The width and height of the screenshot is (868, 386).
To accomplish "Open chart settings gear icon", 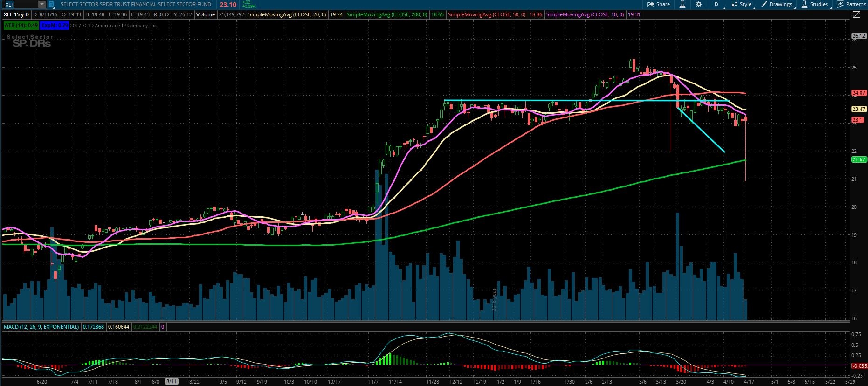I will pos(698,4).
